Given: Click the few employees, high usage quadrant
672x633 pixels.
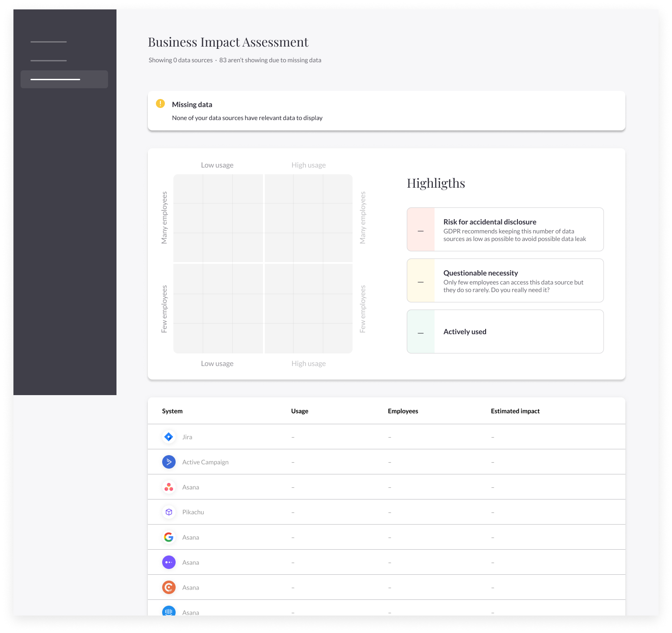Looking at the screenshot, I should click(309, 309).
